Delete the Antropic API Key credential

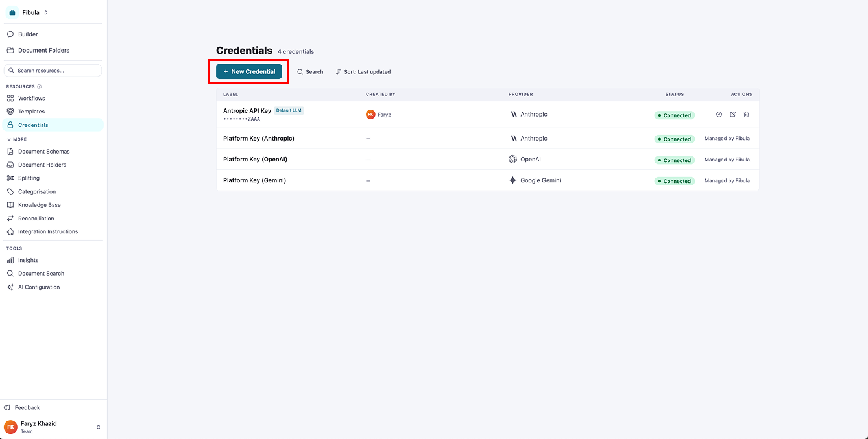(x=746, y=114)
